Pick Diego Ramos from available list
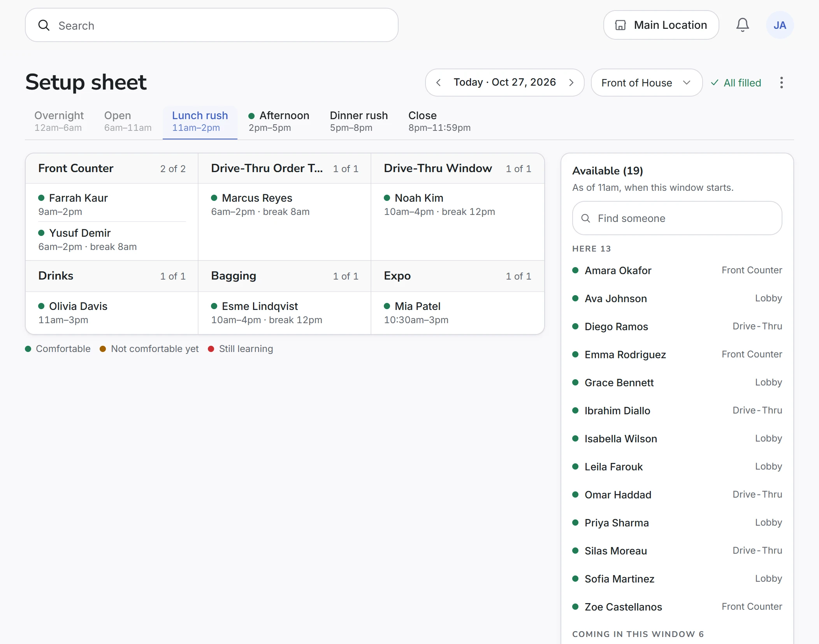Screen dimensions: 819x644 coord(677,327)
